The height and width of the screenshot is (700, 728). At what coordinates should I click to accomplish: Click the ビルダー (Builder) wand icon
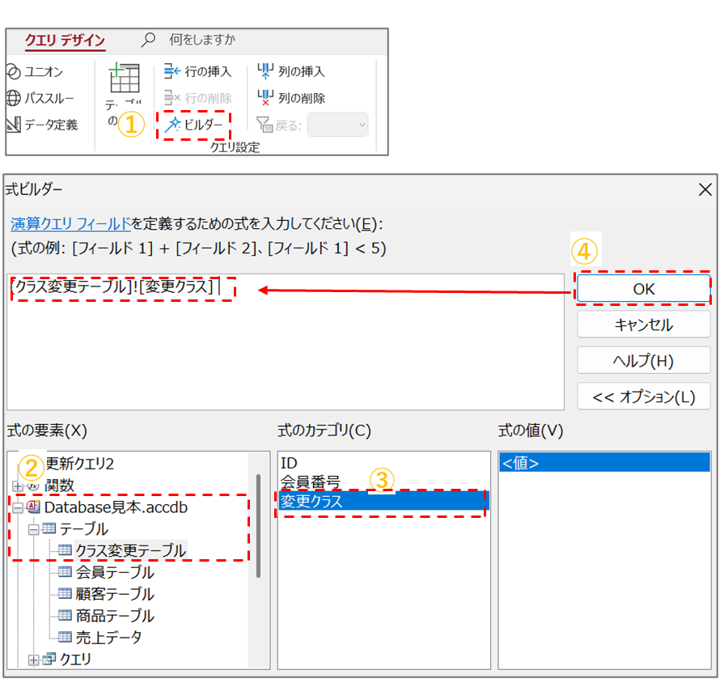(x=171, y=125)
